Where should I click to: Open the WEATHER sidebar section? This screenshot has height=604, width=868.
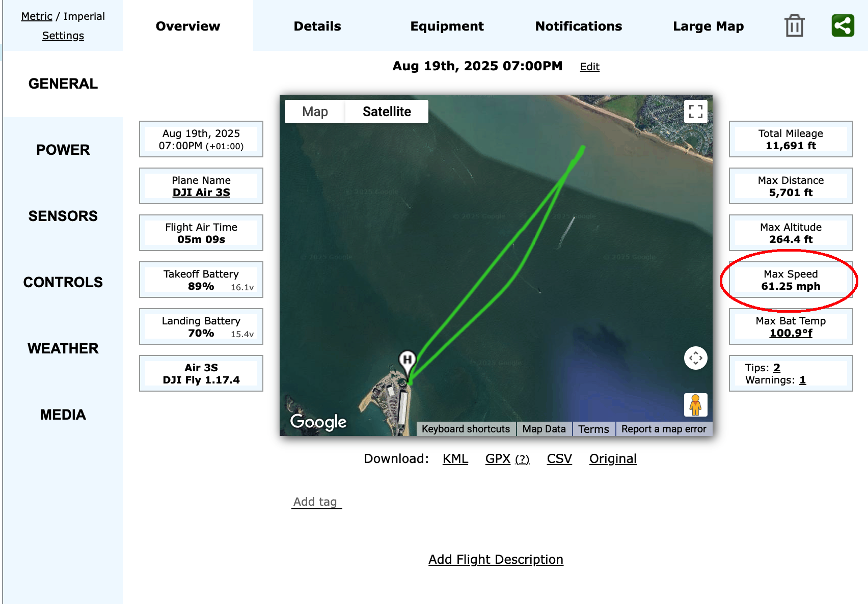(x=63, y=348)
